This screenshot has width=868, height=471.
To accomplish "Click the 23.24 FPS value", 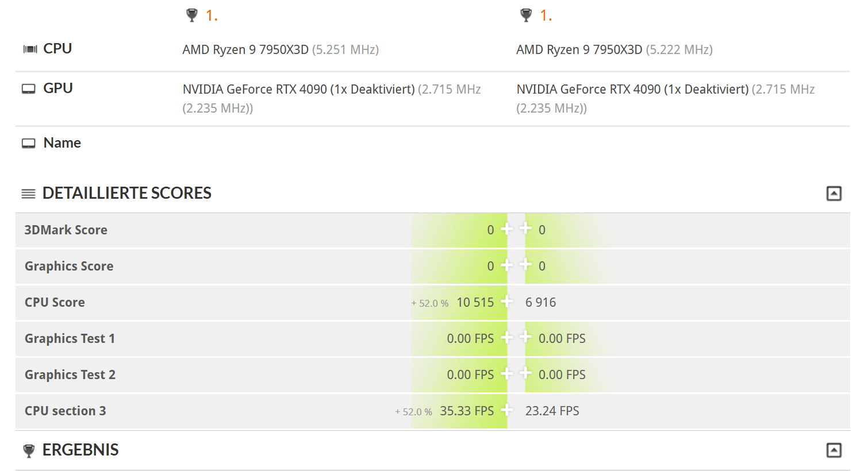I will pos(552,411).
